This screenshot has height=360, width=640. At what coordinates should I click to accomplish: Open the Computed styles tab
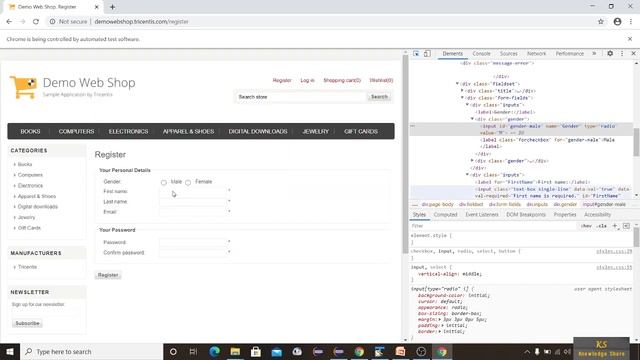coord(445,214)
